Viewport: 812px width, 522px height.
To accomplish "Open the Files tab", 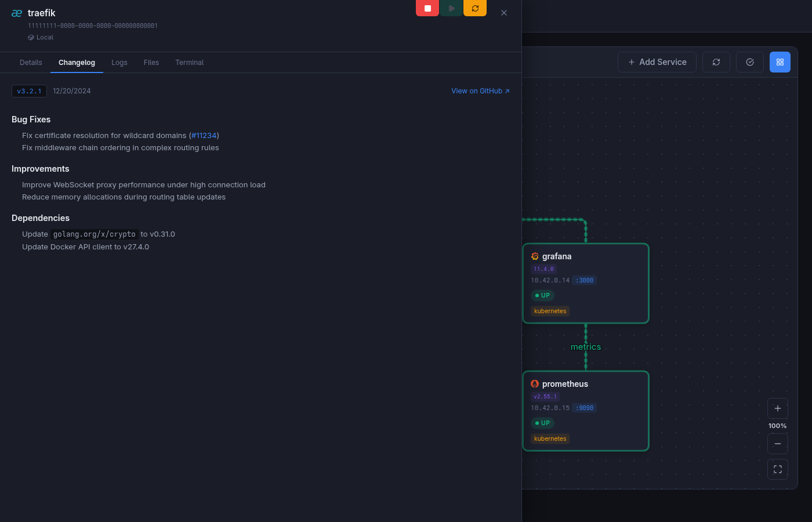I will point(151,63).
